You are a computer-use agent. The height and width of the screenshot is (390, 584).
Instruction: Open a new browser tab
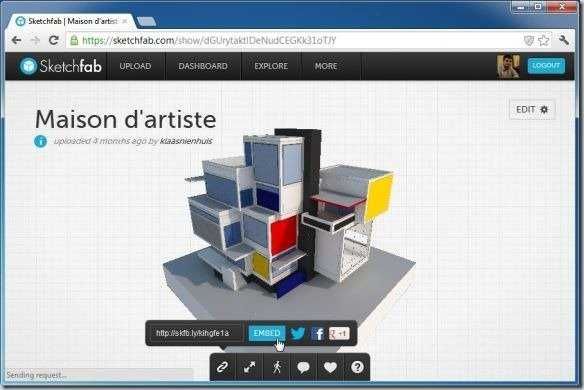(146, 22)
